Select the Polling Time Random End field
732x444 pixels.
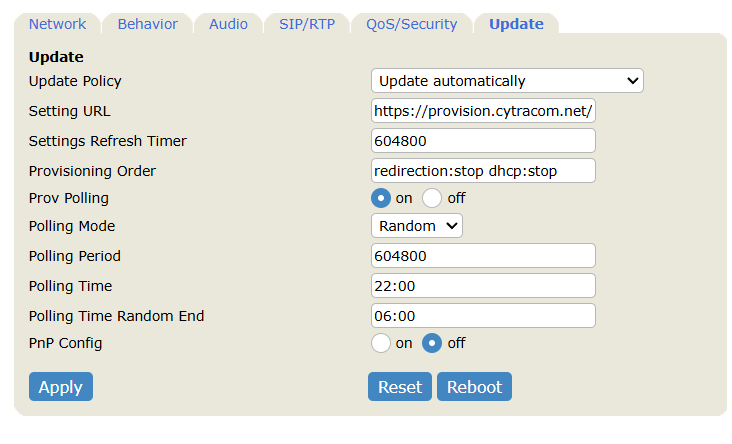pos(483,316)
